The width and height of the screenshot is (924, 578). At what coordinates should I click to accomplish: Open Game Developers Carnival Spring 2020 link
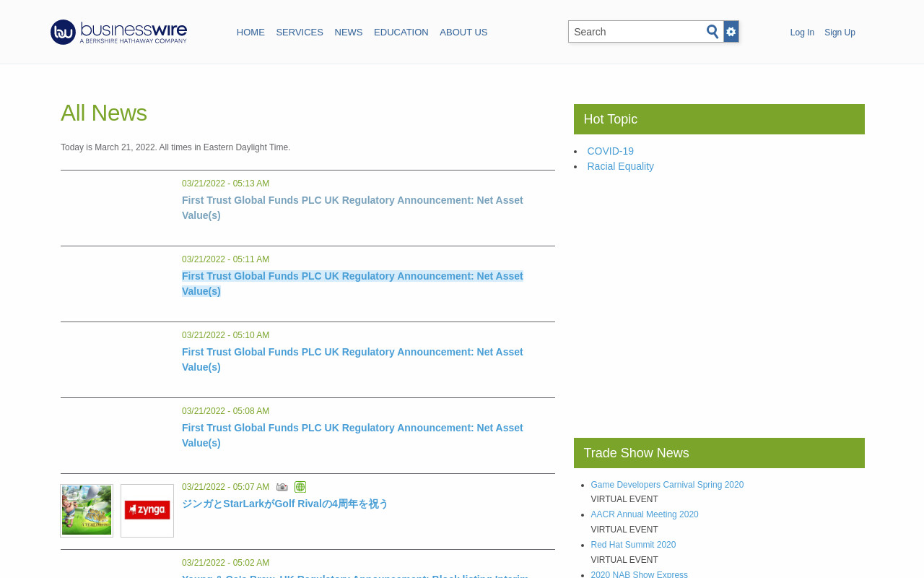pos(667,485)
